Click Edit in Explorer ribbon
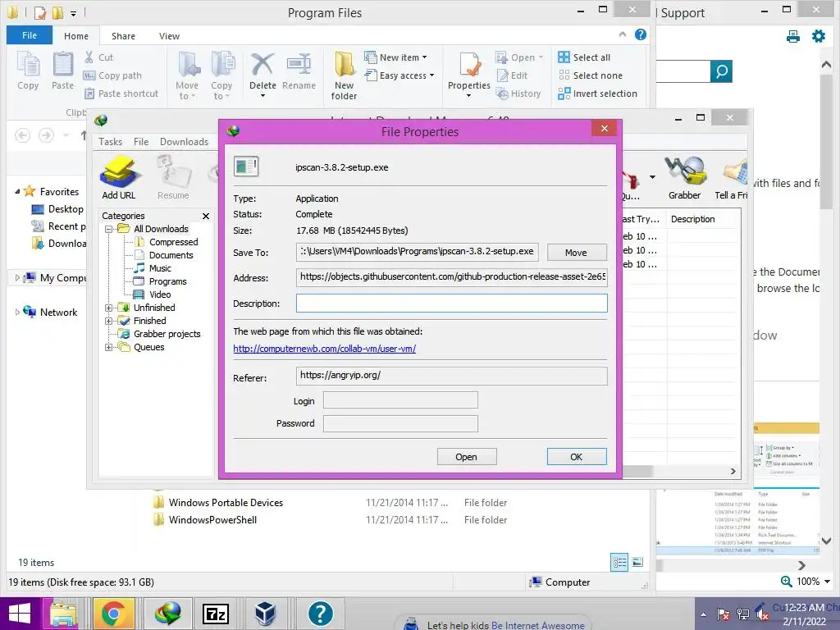 coord(512,75)
